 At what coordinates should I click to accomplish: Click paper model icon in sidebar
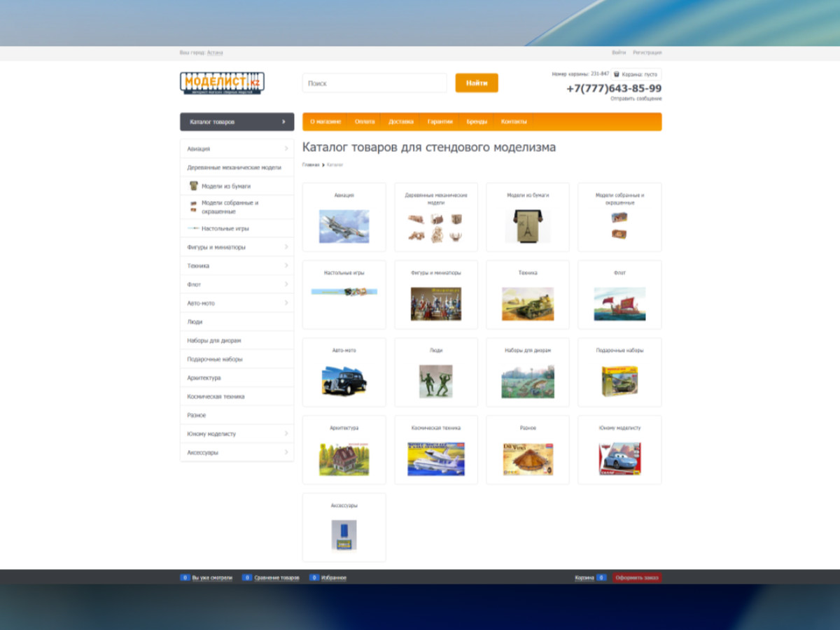coord(194,186)
